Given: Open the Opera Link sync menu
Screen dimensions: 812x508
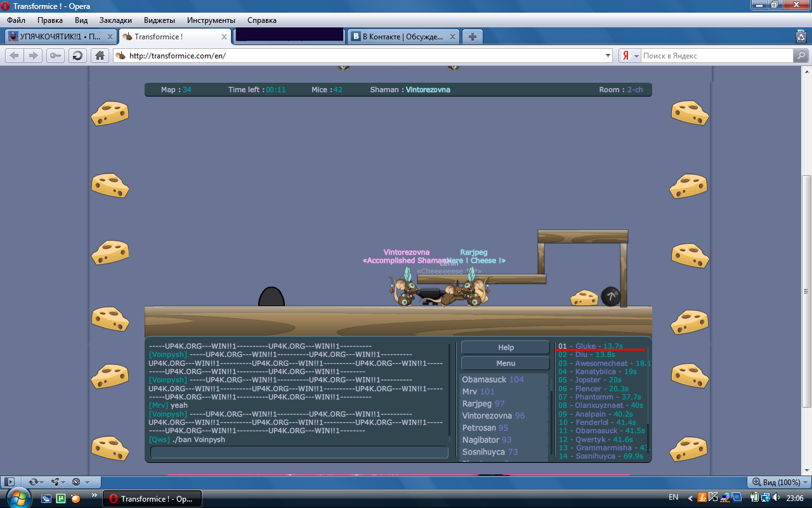Looking at the screenshot, I should 36,482.
